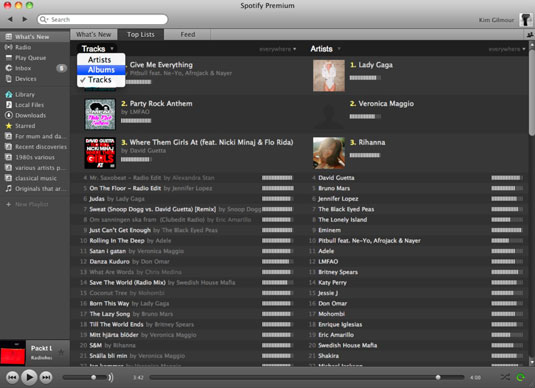Click David Guetta under Where Them Girls At

pyautogui.click(x=148, y=150)
